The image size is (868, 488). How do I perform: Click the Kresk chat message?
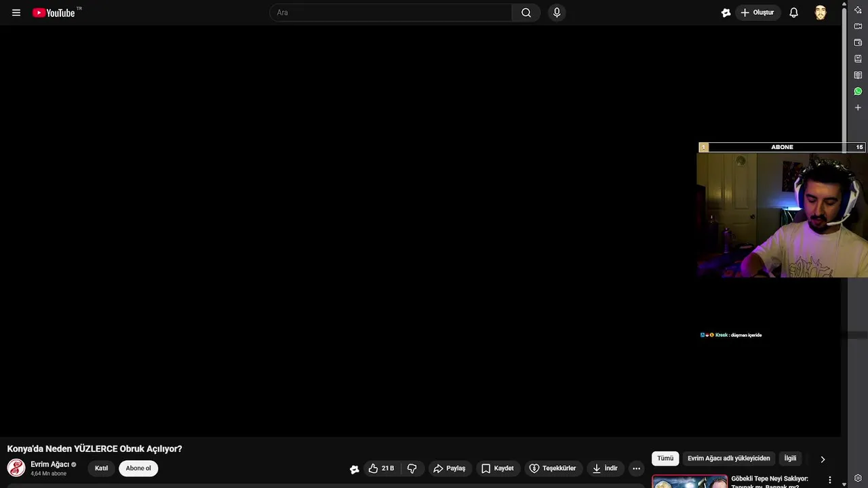731,335
